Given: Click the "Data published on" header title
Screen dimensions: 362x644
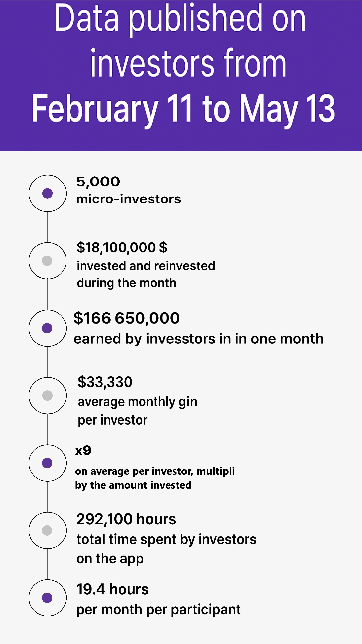Looking at the screenshot, I should pyautogui.click(x=180, y=19).
